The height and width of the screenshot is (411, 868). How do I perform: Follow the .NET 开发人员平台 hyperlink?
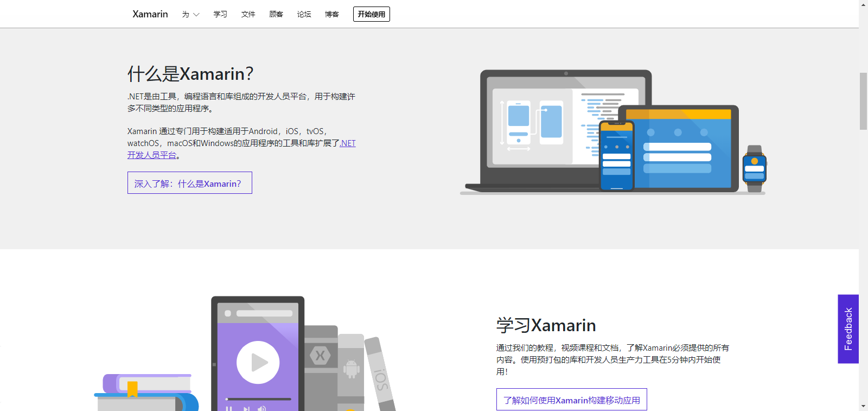click(x=348, y=143)
